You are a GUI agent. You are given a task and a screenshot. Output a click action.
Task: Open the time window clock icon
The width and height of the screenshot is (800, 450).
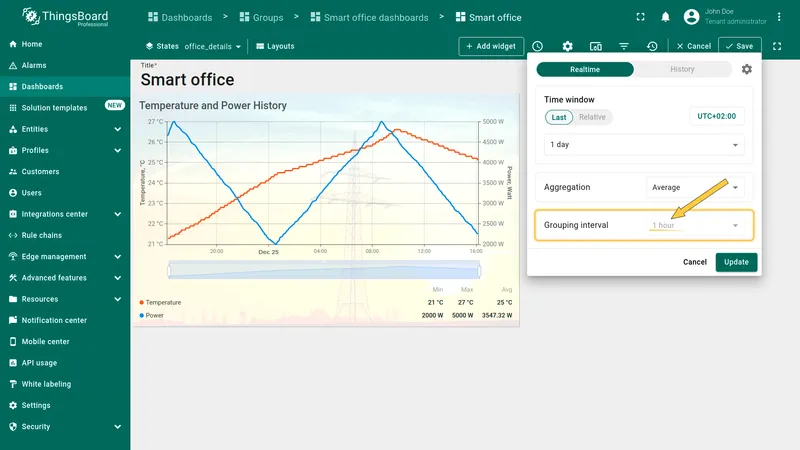pos(538,46)
